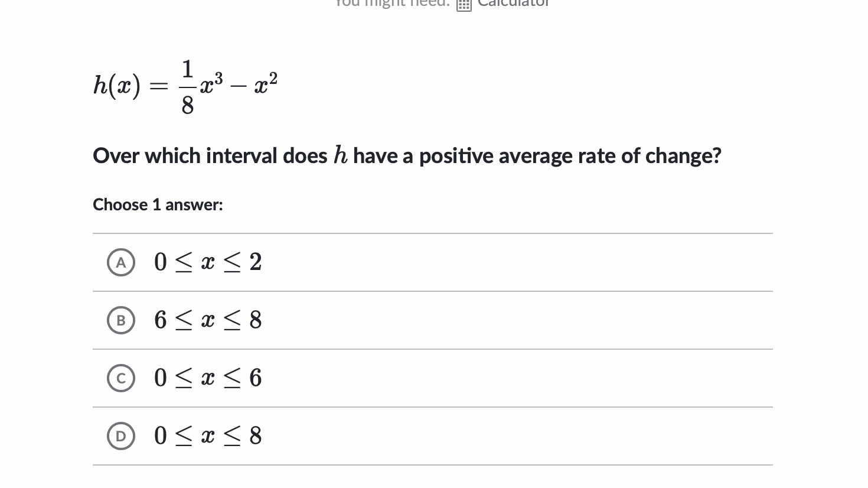
Task: Select answer choice D radio button
Action: click(121, 436)
